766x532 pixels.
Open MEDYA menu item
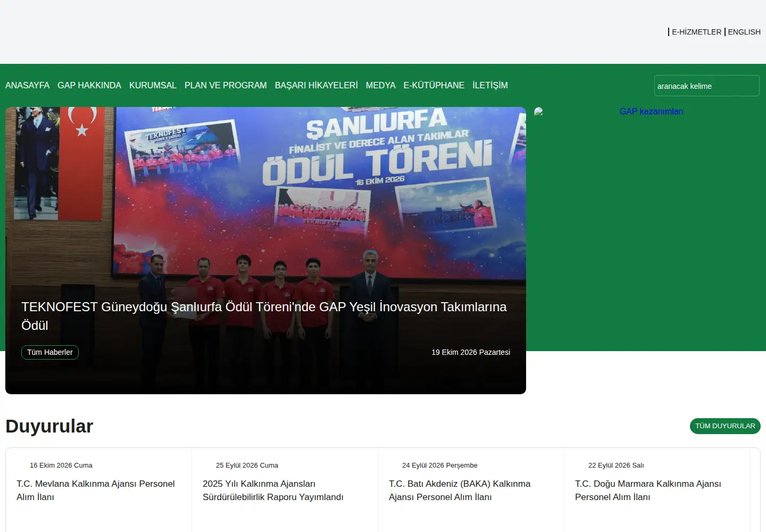tap(380, 85)
